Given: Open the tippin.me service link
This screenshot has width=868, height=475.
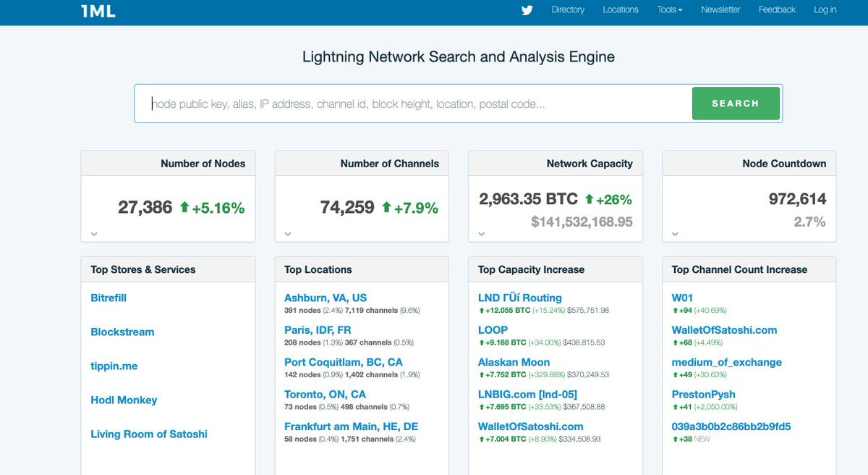Looking at the screenshot, I should coord(114,366).
